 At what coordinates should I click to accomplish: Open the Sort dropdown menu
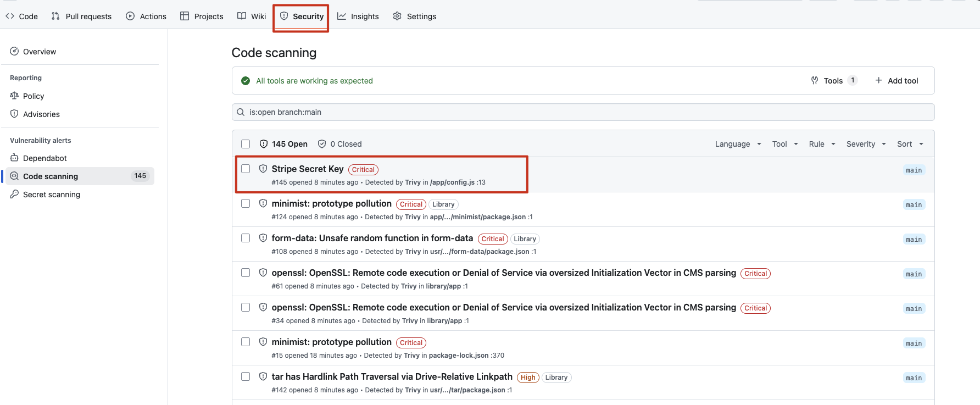coord(910,144)
